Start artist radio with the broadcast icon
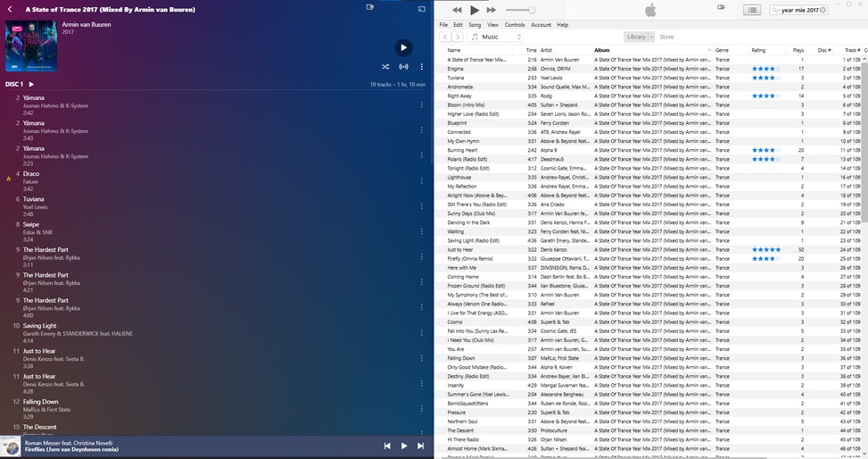 click(x=403, y=66)
